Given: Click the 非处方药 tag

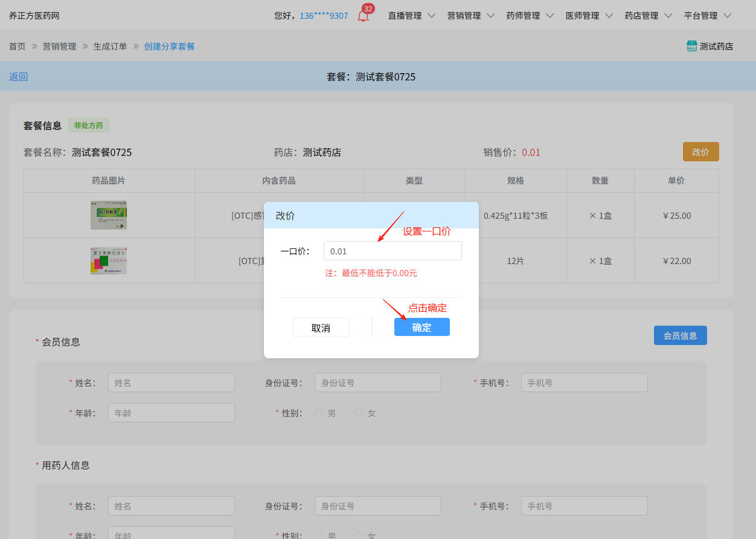Looking at the screenshot, I should click(89, 126).
